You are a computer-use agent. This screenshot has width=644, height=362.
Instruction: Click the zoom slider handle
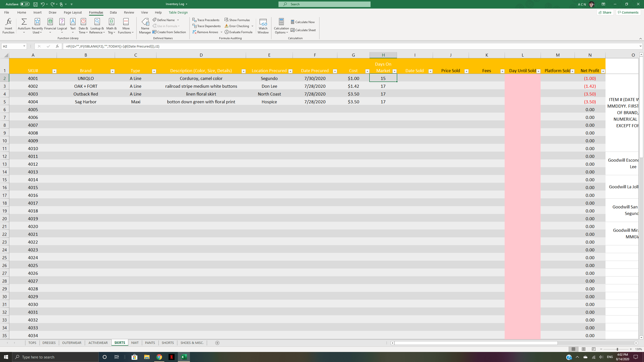click(x=617, y=349)
